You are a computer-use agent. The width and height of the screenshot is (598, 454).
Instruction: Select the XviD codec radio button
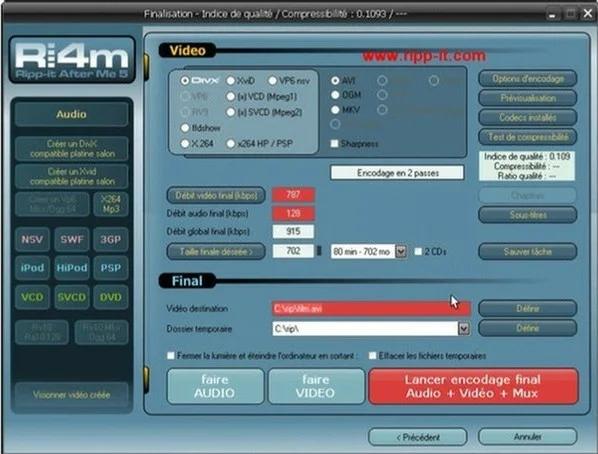coord(231,81)
